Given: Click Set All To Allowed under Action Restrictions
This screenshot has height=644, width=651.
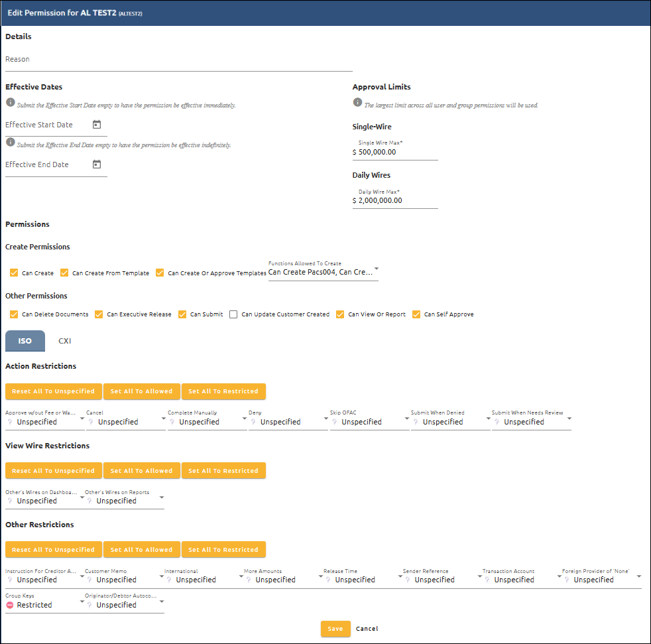Looking at the screenshot, I should [x=141, y=391].
